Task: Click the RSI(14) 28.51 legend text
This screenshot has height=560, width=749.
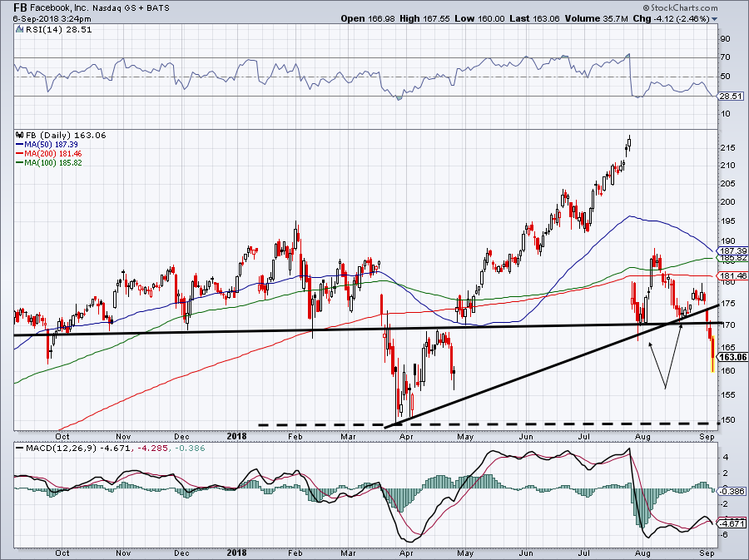Action: pyautogui.click(x=57, y=30)
